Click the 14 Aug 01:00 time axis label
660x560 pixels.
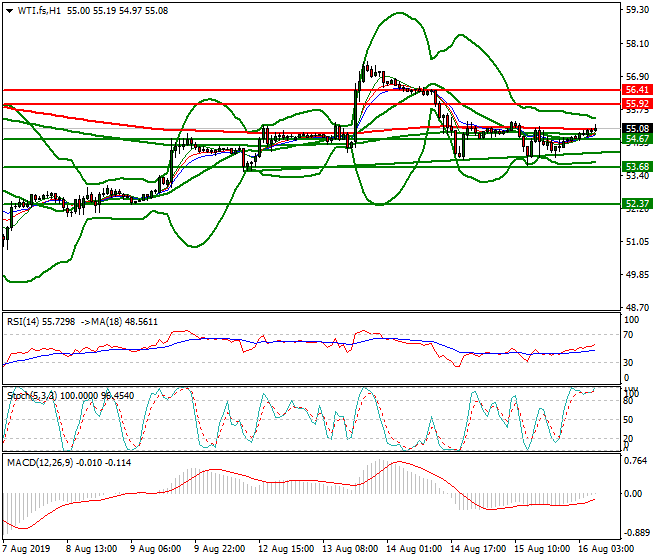click(x=414, y=549)
